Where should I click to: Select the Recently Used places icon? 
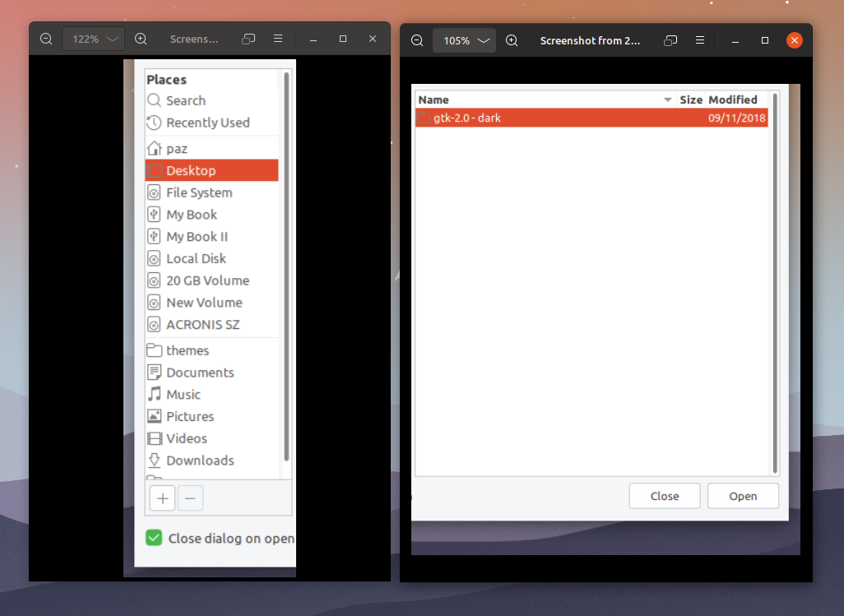(156, 123)
